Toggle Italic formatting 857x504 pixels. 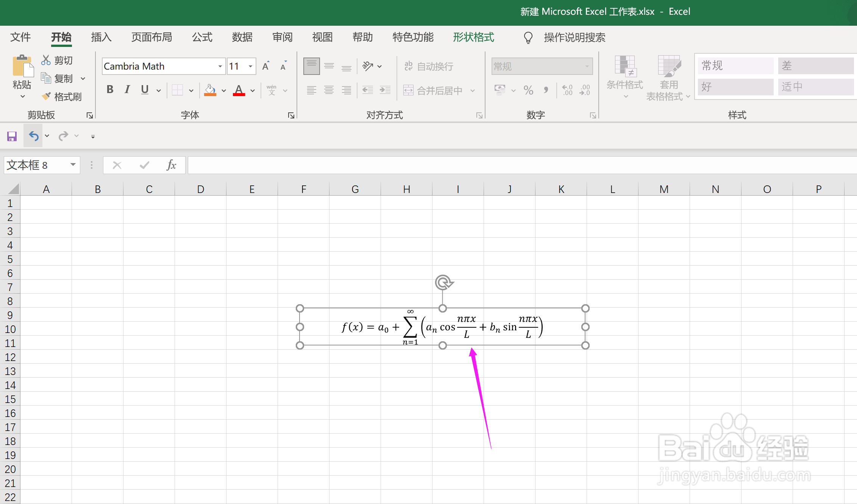point(127,90)
